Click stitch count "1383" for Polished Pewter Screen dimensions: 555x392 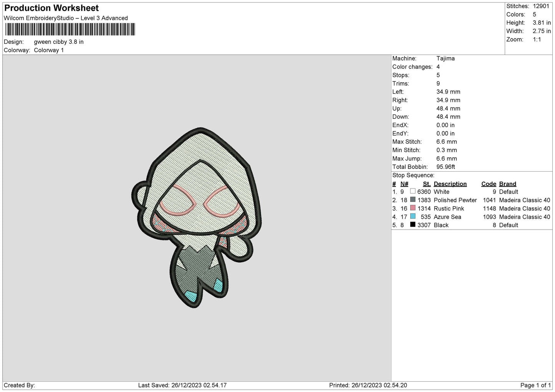pyautogui.click(x=424, y=200)
